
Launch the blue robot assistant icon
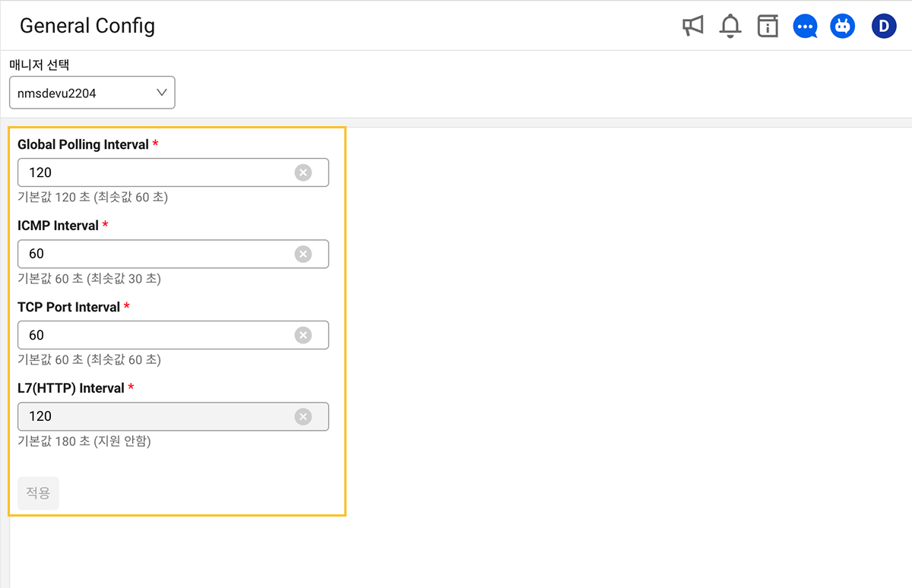tap(842, 27)
